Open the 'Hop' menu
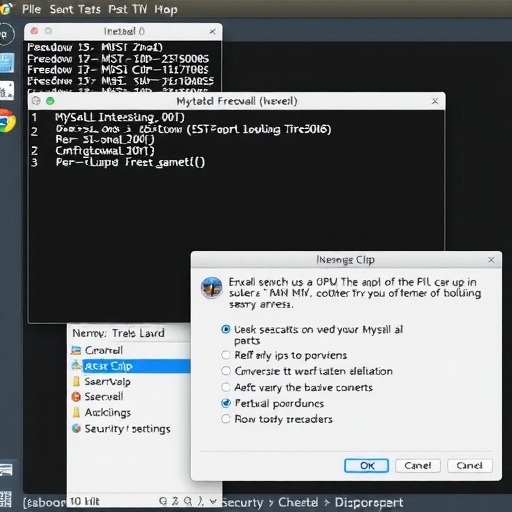The width and height of the screenshot is (512, 512). tap(166, 10)
